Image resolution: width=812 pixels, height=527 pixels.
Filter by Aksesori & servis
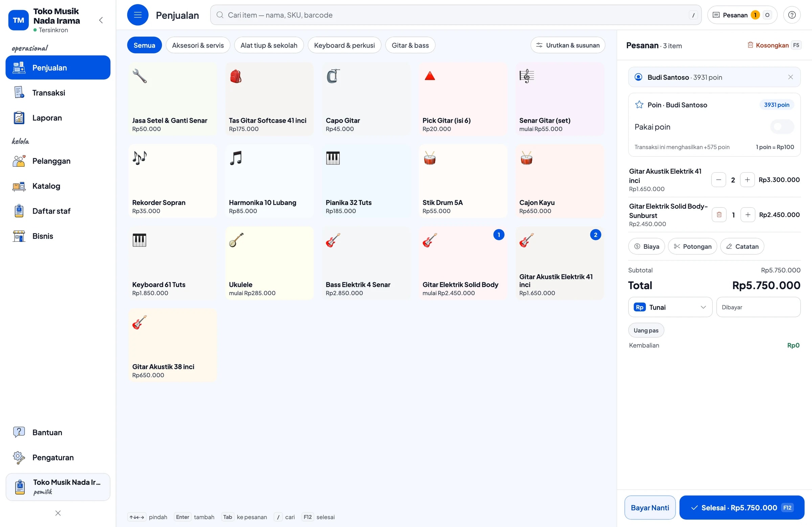[198, 45]
